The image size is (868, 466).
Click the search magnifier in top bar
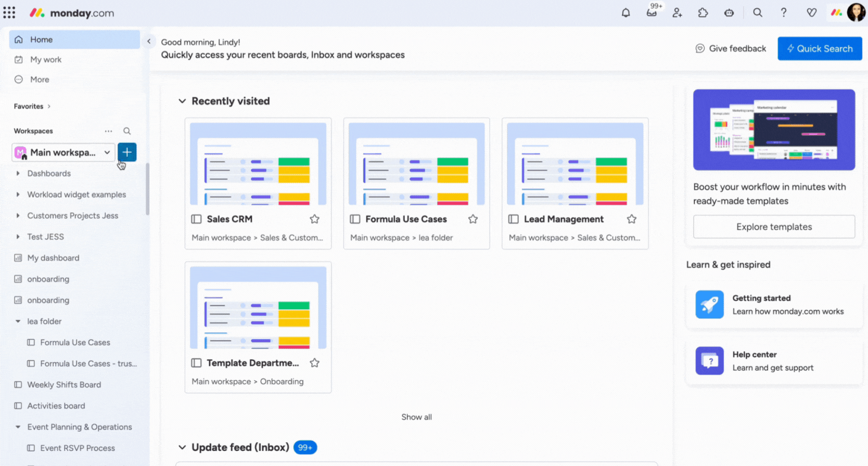[x=758, y=12]
